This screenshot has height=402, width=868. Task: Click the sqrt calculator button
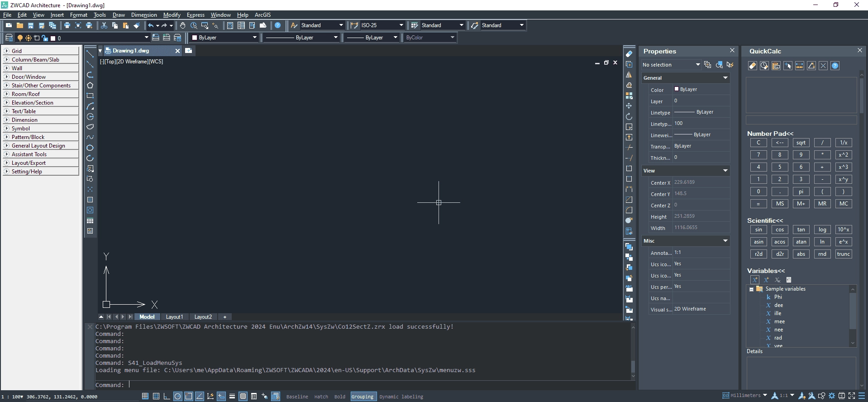pyautogui.click(x=801, y=143)
